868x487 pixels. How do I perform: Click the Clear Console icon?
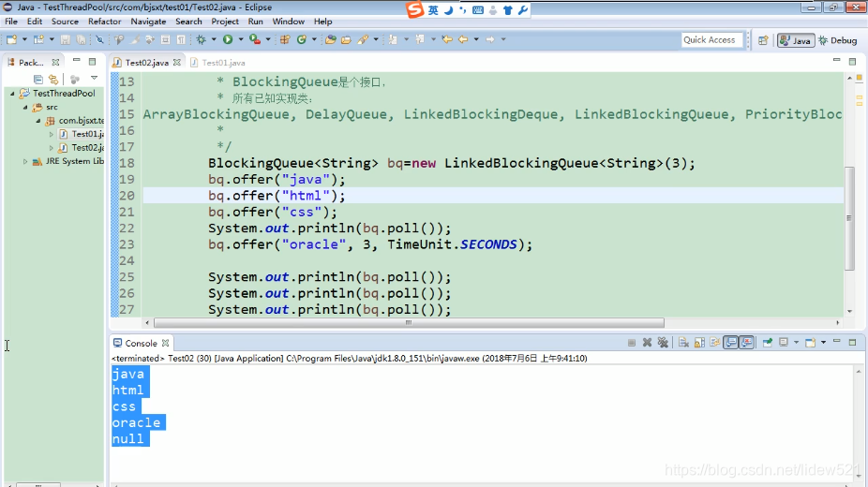683,343
